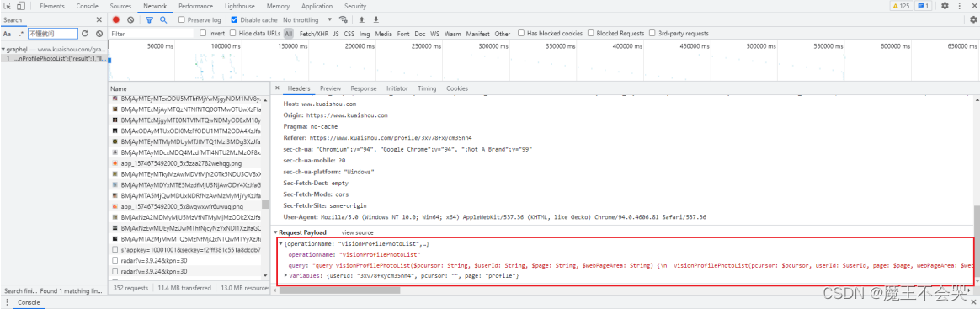Screen dimensions: 980x309
Task: Open network search with magnifier icon
Action: [163, 20]
